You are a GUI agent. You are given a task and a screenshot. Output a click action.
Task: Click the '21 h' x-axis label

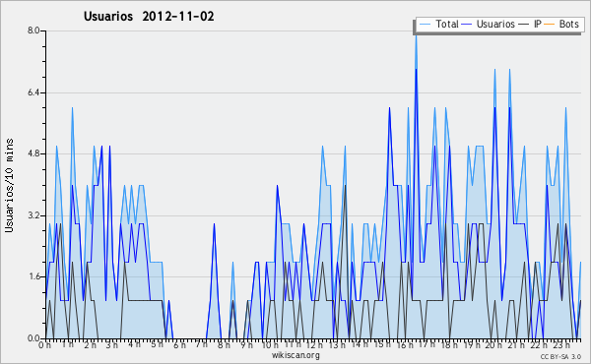(516, 344)
